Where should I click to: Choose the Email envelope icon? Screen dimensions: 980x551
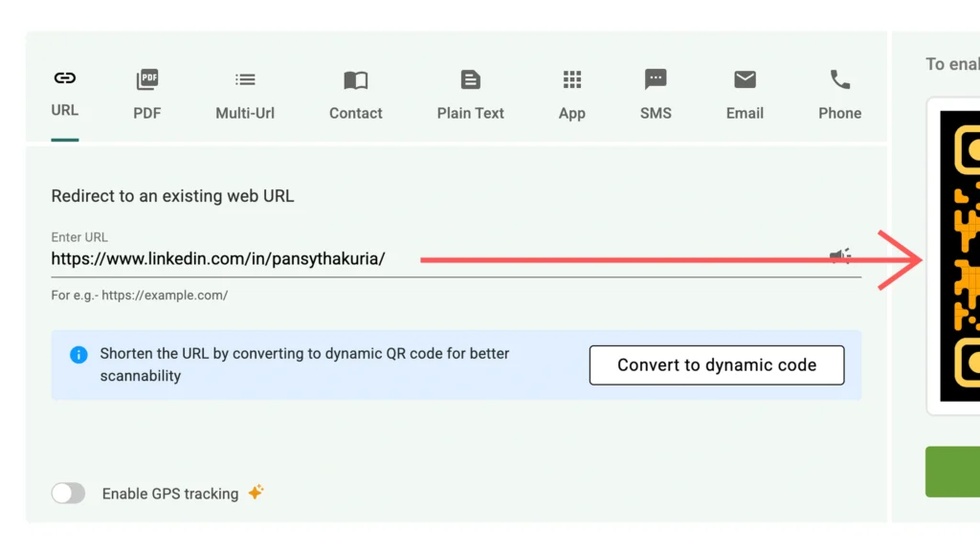[745, 80]
